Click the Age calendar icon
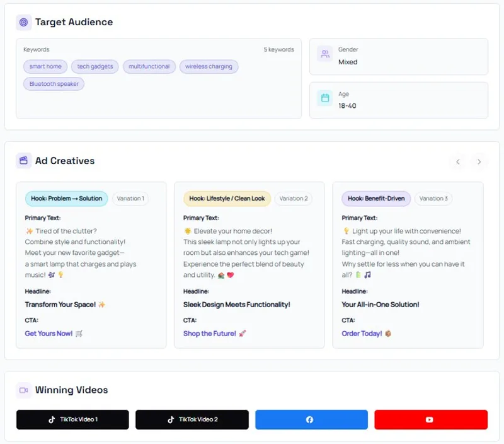 [325, 98]
